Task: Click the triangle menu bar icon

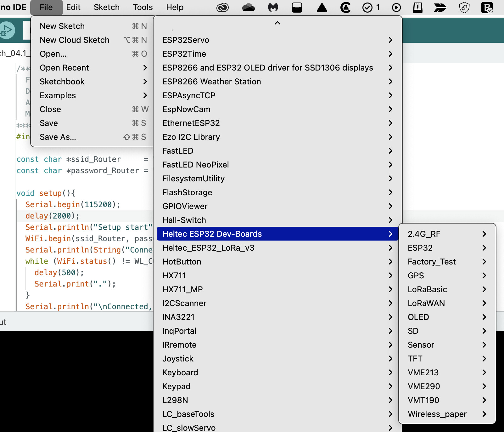Action: point(322,7)
